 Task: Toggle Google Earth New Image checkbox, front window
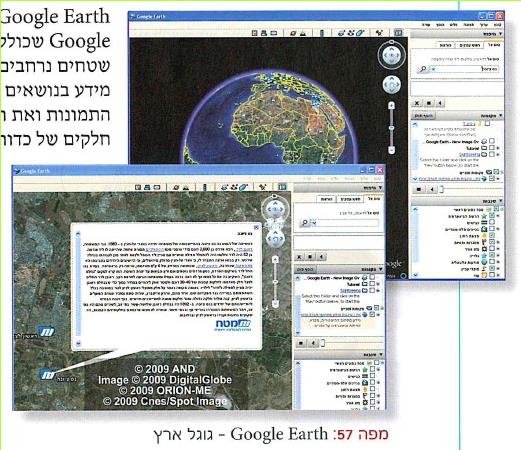[x=372, y=277]
